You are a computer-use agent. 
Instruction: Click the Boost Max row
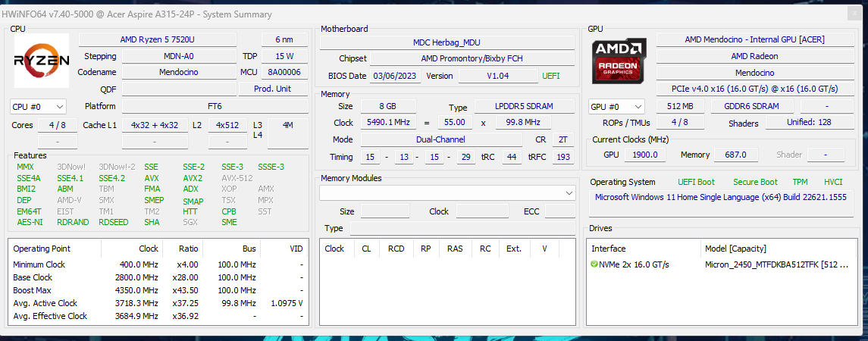158,291
